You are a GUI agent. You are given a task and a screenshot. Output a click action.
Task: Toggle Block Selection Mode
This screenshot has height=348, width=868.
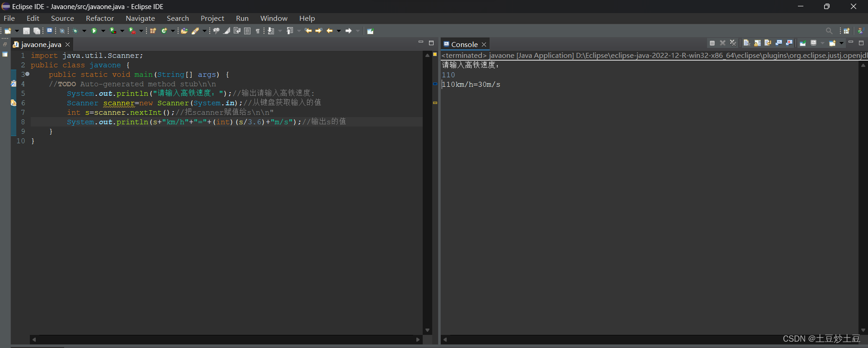pos(247,31)
